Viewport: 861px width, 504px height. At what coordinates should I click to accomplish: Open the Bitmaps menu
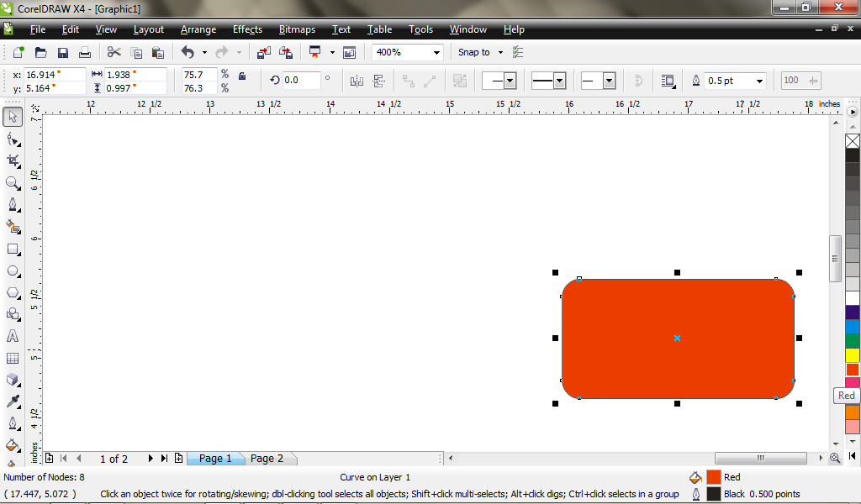297,29
